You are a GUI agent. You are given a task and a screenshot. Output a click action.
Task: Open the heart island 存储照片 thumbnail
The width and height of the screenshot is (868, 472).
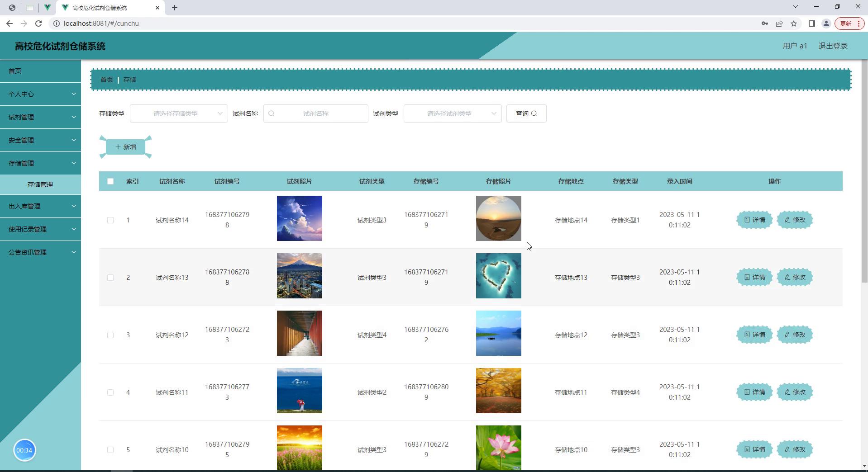(x=499, y=276)
